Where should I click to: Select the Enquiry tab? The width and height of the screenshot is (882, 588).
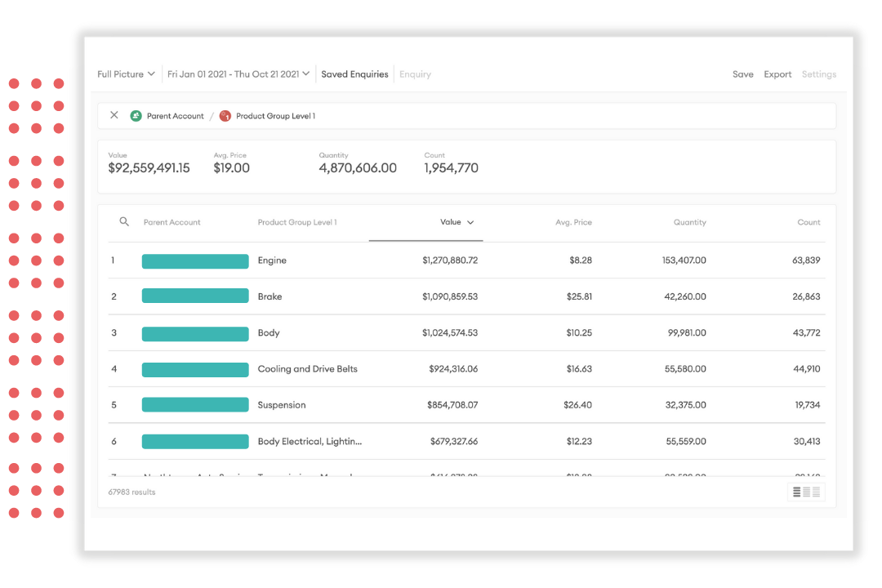(415, 74)
